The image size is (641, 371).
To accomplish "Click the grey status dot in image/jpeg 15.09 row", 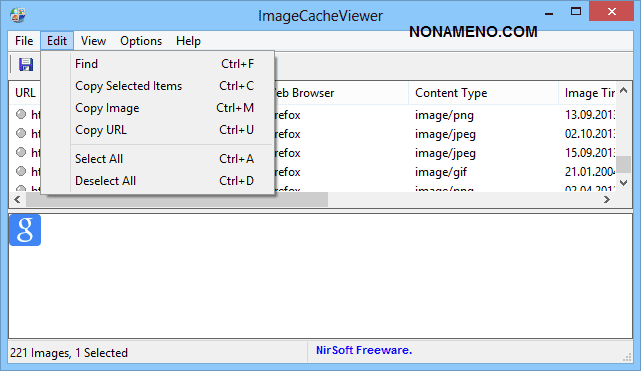I will 21,152.
